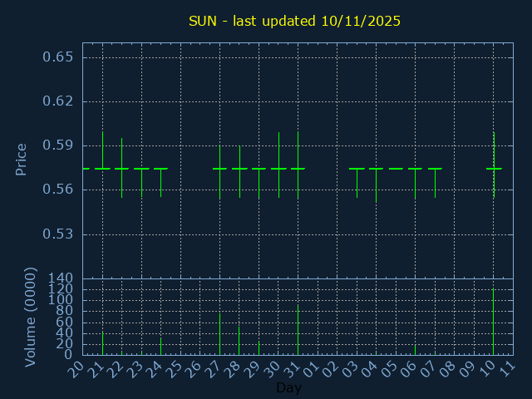Select the price candlestick for day 22
Viewport: 532px width, 399px height.
point(122,168)
